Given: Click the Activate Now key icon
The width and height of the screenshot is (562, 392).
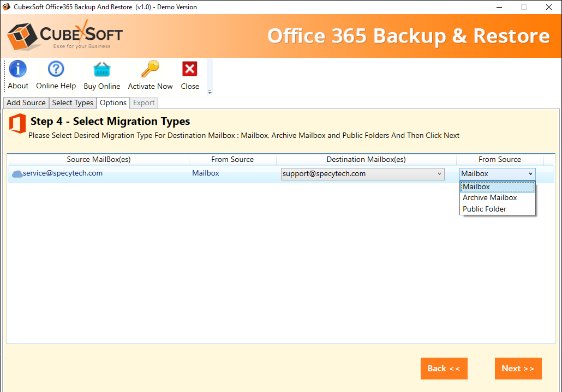Looking at the screenshot, I should click(x=150, y=69).
